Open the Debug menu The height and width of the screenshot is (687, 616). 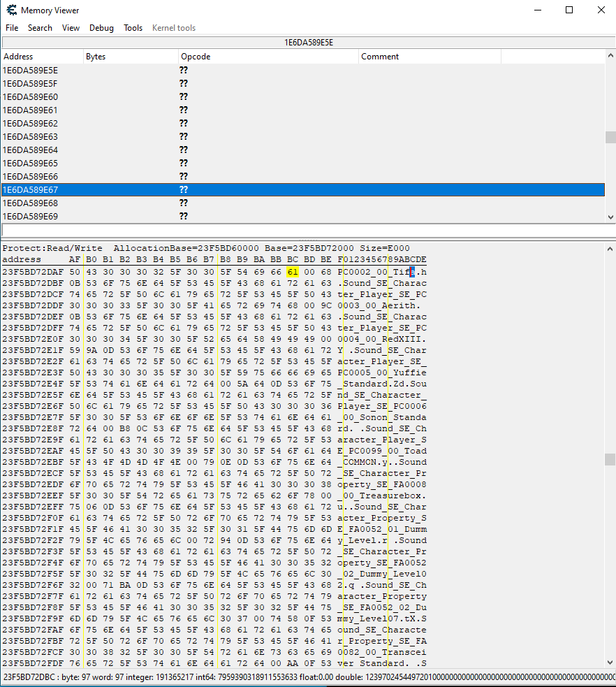pyautogui.click(x=101, y=28)
